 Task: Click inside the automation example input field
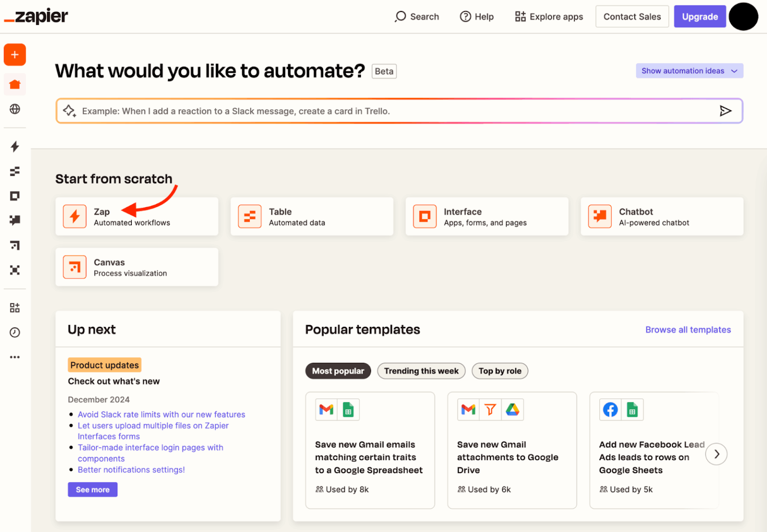pyautogui.click(x=350, y=111)
